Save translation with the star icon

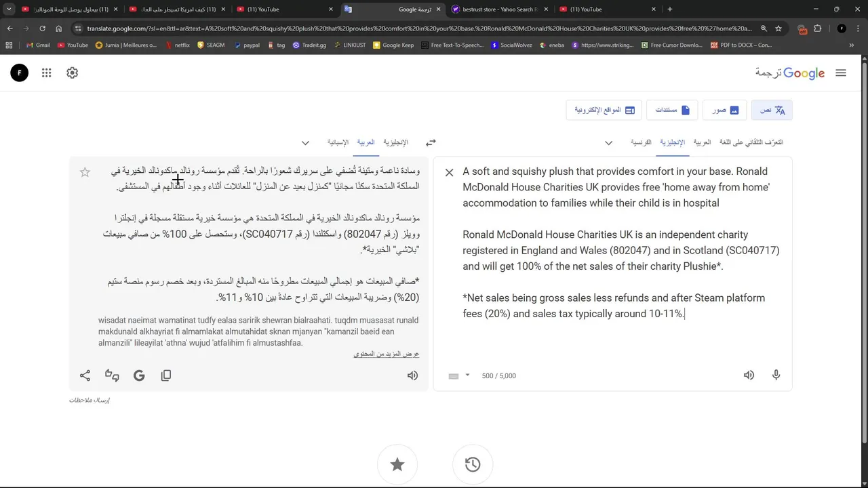[x=85, y=172]
